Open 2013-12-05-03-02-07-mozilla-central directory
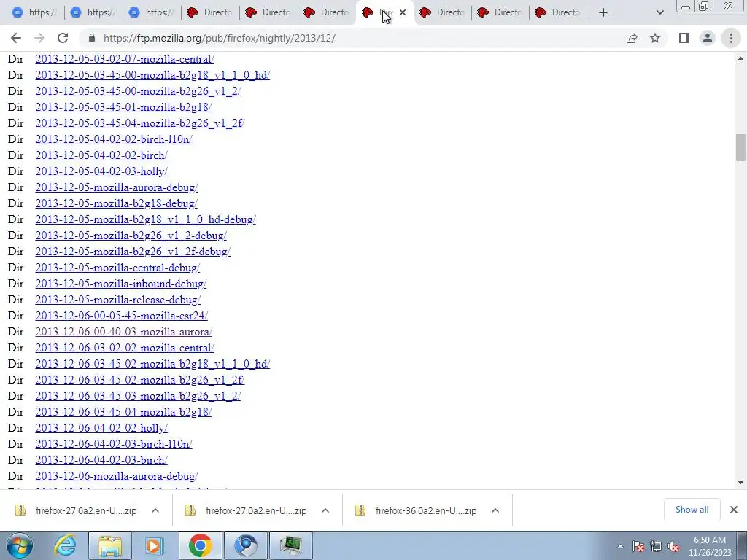This screenshot has height=560, width=747. click(125, 59)
